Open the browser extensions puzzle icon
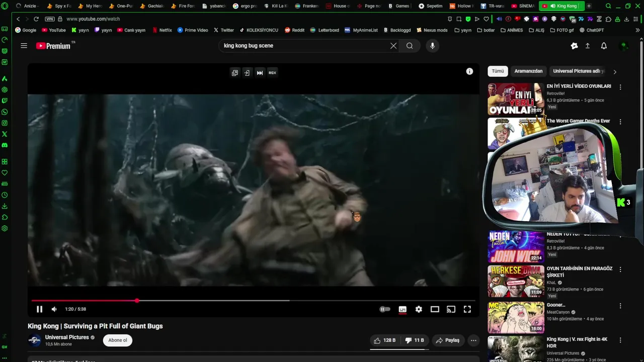 pos(608,19)
